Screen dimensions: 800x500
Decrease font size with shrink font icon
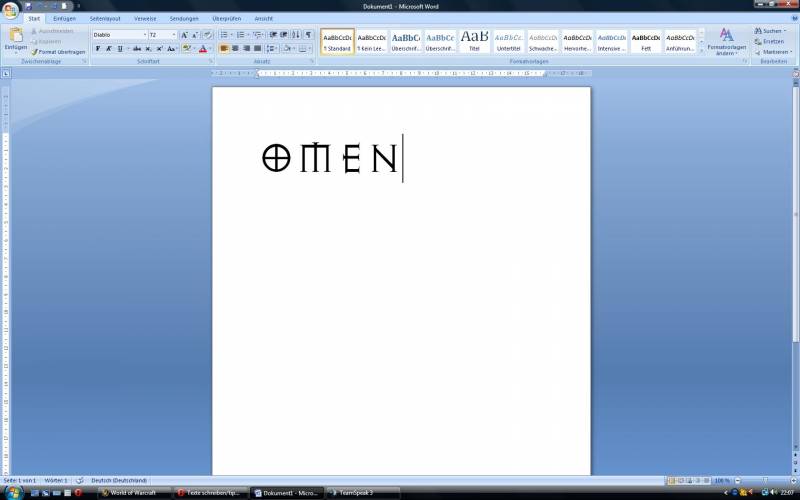195,35
